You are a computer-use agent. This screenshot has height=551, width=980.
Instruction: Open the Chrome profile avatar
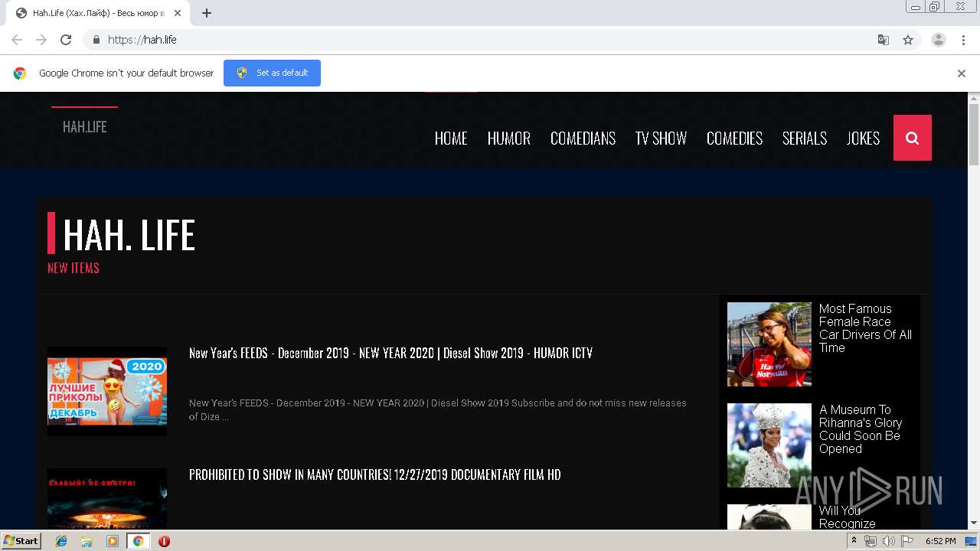tap(939, 40)
